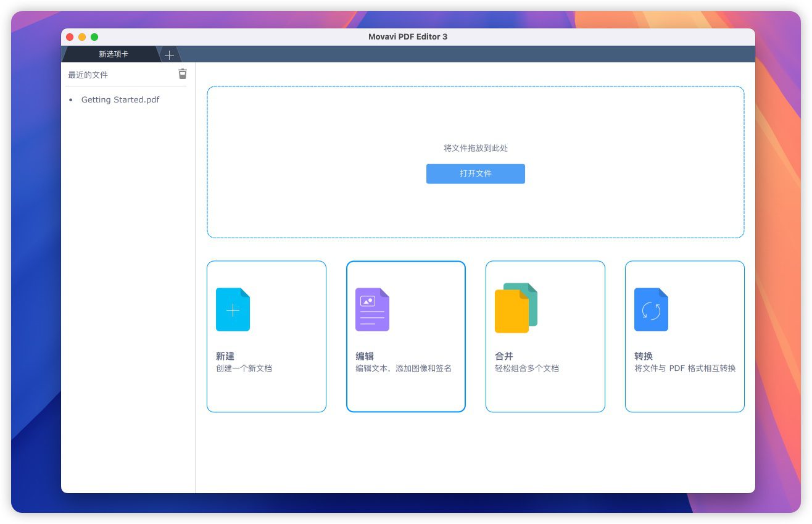This screenshot has height=524, width=812.
Task: Click the plus icon to add a new tab
Action: [x=170, y=55]
